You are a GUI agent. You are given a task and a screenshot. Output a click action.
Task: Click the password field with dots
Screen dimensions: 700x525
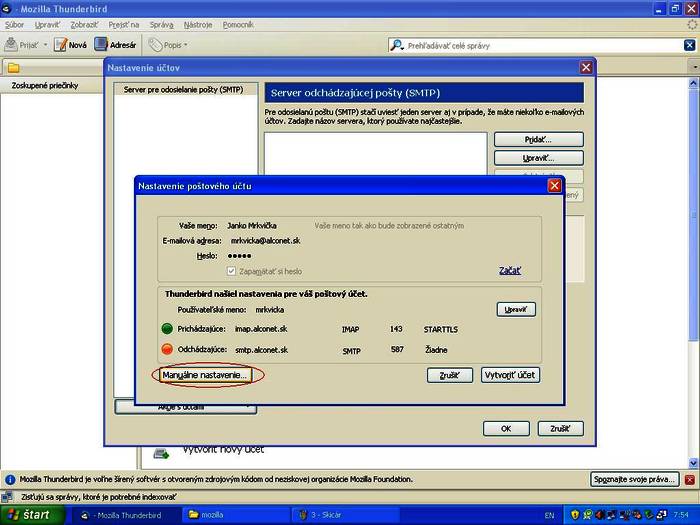click(x=240, y=256)
